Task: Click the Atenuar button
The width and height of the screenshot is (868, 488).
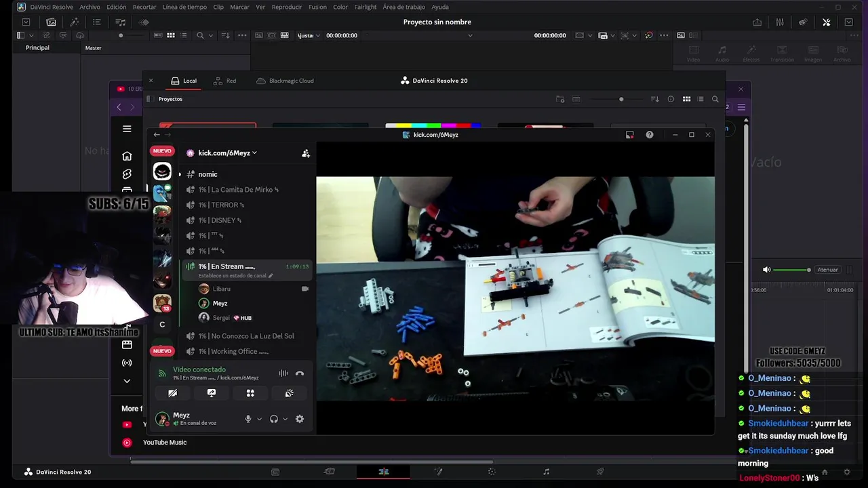Action: tap(827, 270)
